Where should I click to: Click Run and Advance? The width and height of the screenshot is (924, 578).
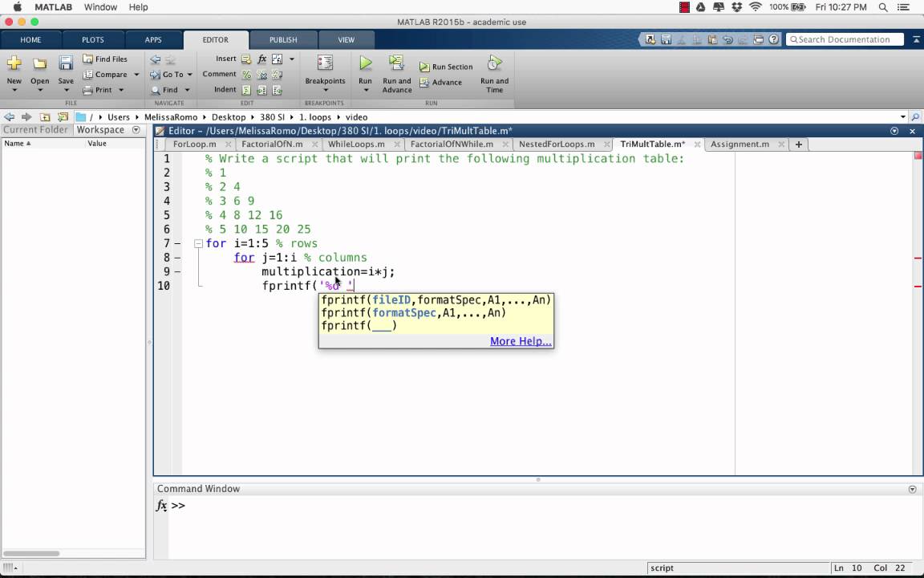[x=396, y=74]
